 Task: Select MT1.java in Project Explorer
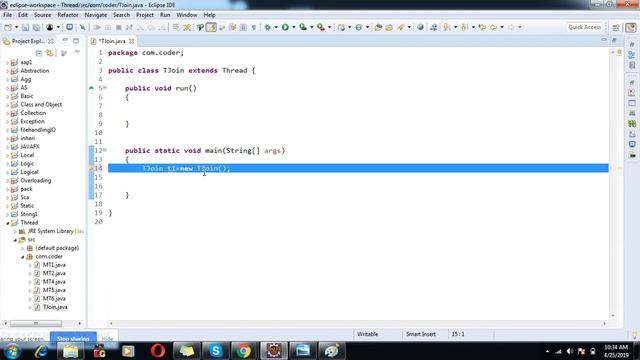click(54, 265)
